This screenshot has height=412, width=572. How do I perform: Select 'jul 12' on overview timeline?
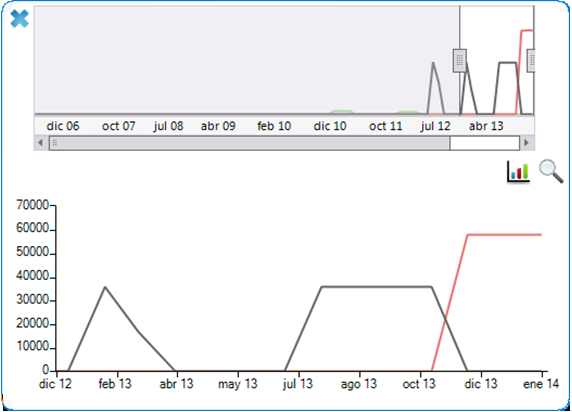(x=436, y=126)
